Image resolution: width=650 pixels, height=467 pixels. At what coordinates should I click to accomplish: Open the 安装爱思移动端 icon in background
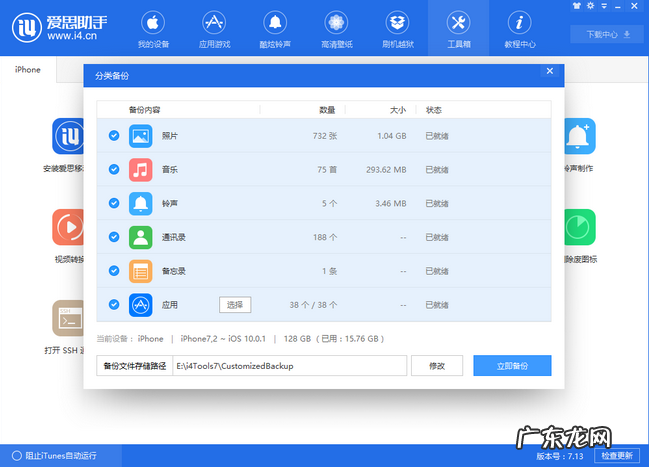coord(68,136)
